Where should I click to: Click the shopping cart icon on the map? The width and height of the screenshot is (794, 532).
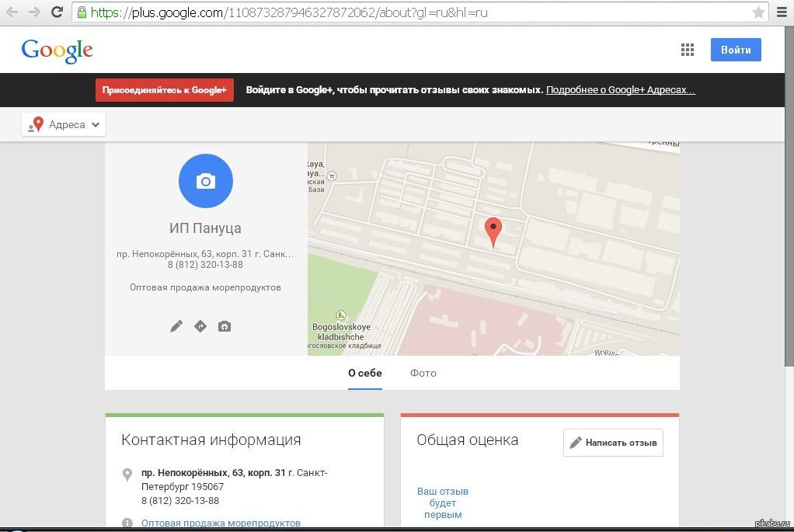pyautogui.click(x=332, y=176)
